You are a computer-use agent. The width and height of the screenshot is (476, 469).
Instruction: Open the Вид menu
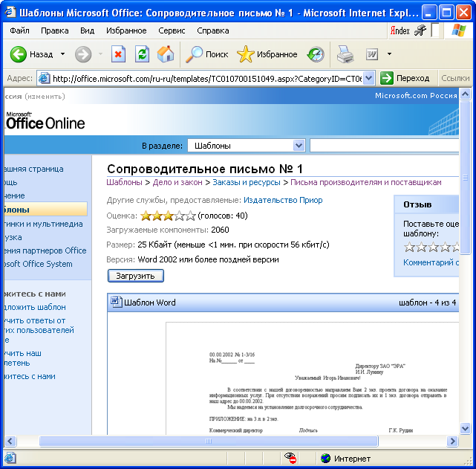click(x=87, y=30)
